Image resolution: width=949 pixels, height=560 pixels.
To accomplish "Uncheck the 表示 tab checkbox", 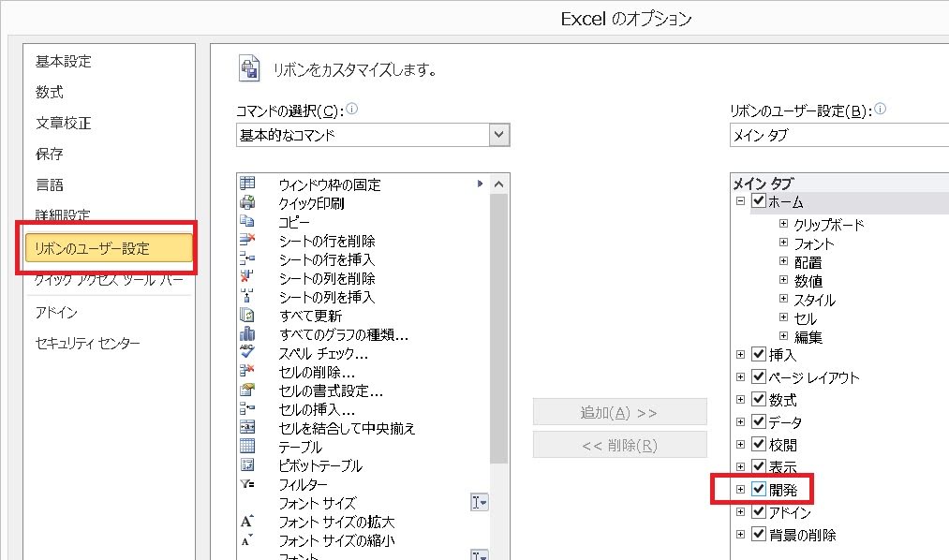I will [758, 465].
